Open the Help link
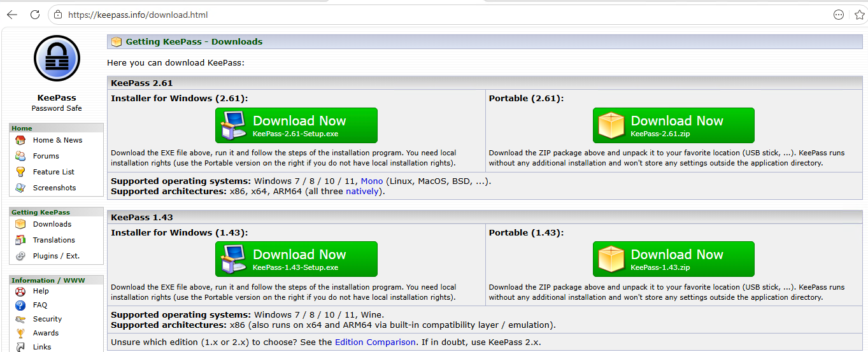 pos(41,291)
